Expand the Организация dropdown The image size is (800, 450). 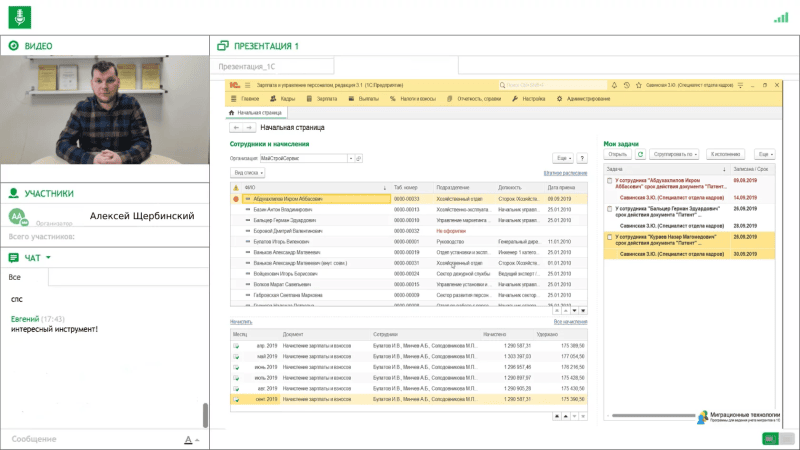351,158
